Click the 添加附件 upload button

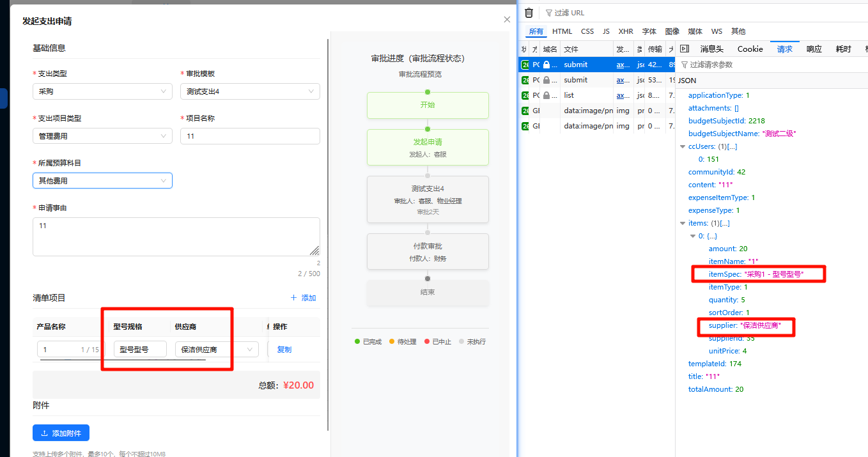tap(61, 433)
